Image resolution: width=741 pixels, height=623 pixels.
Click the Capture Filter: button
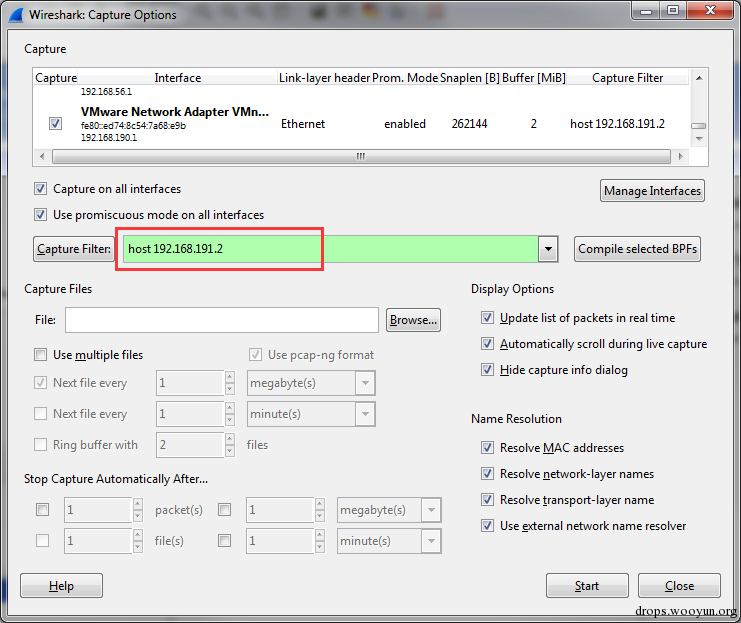click(74, 249)
